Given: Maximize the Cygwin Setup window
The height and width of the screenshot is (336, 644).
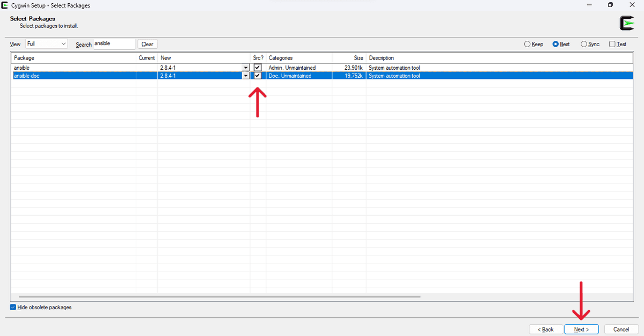Looking at the screenshot, I should click(610, 5).
